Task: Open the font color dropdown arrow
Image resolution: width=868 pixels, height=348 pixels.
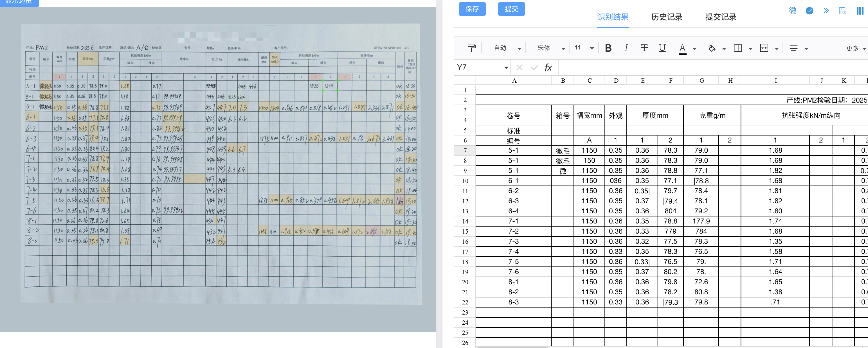Action: click(694, 49)
